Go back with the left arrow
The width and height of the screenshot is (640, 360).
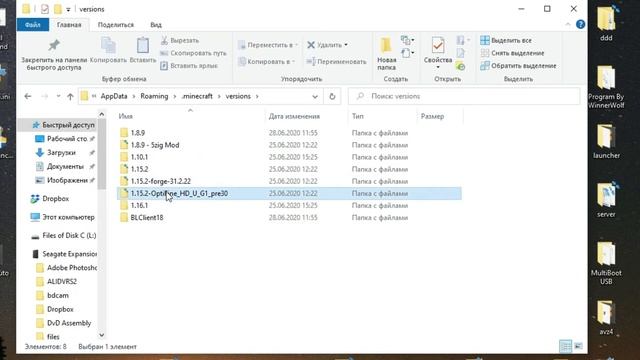coord(28,96)
